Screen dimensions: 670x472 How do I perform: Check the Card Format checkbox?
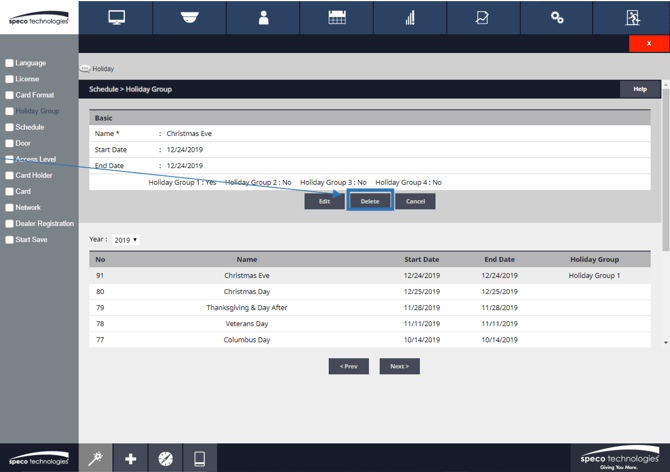(x=9, y=95)
